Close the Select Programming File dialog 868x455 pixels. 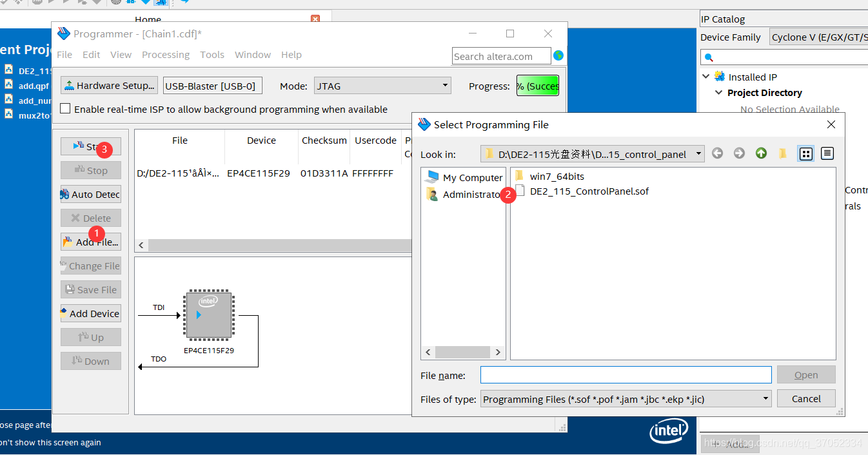coord(831,124)
